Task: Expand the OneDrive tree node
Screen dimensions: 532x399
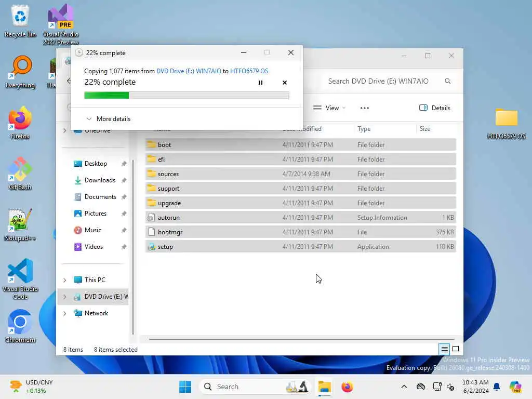Action: click(64, 130)
